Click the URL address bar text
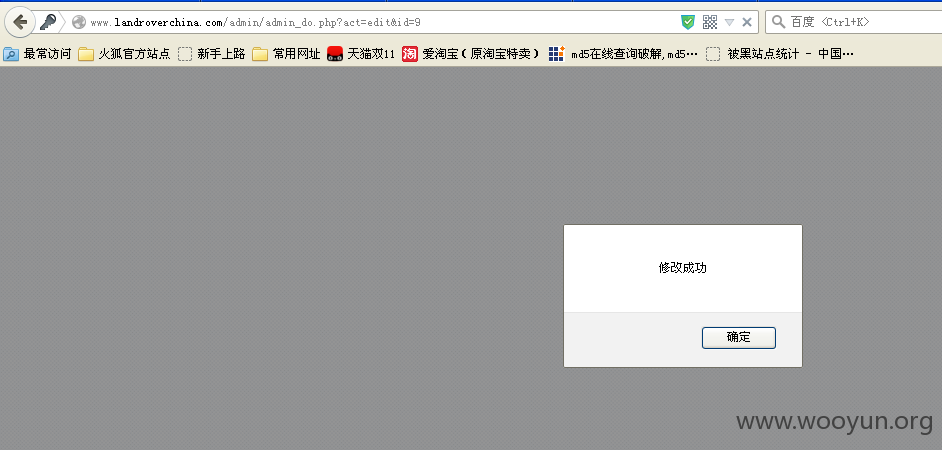 255,23
